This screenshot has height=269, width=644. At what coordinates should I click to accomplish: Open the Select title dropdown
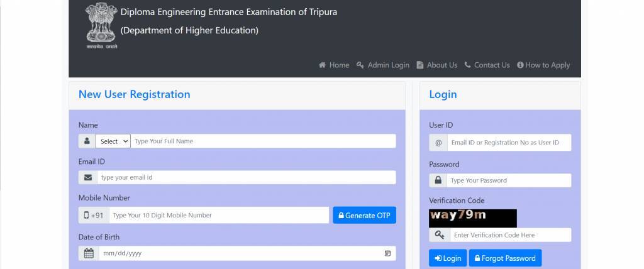click(x=113, y=141)
